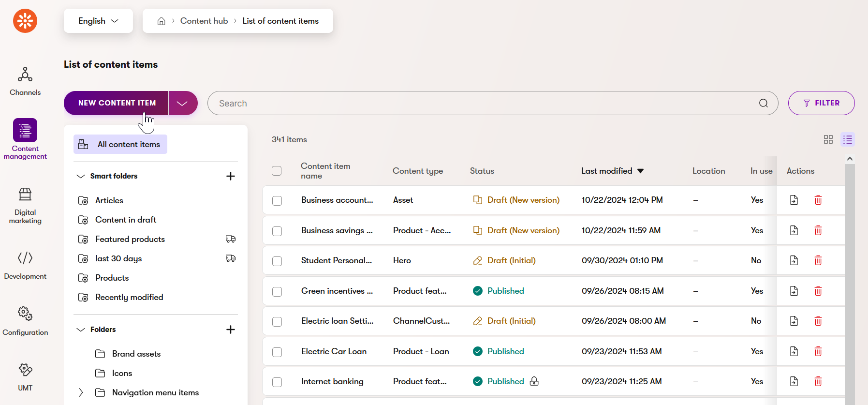868x405 pixels.
Task: Open Green incentives content item
Action: tap(337, 291)
